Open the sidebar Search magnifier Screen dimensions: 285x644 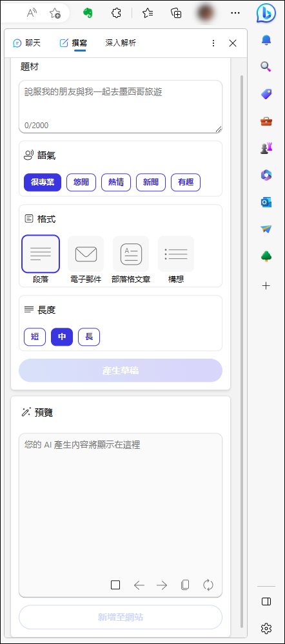point(266,66)
